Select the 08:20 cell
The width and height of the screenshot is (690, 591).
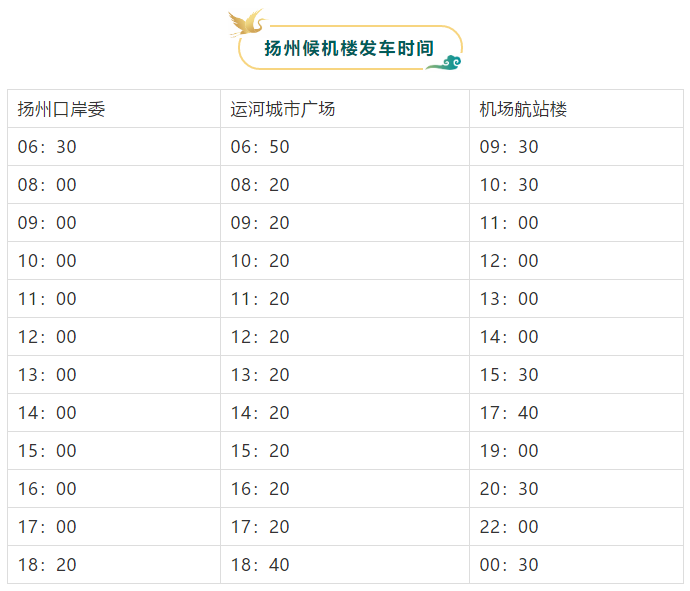(345, 185)
